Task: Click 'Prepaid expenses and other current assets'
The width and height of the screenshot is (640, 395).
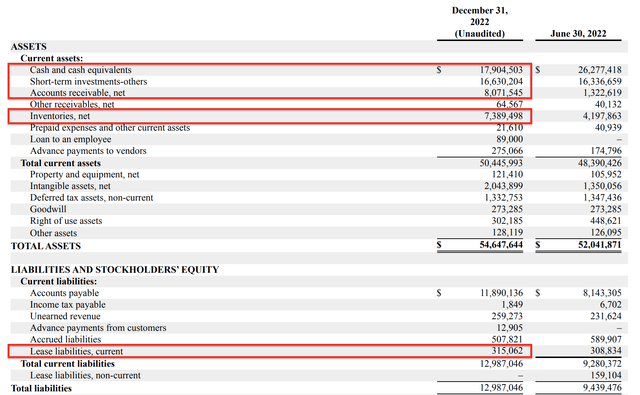Action: point(110,128)
